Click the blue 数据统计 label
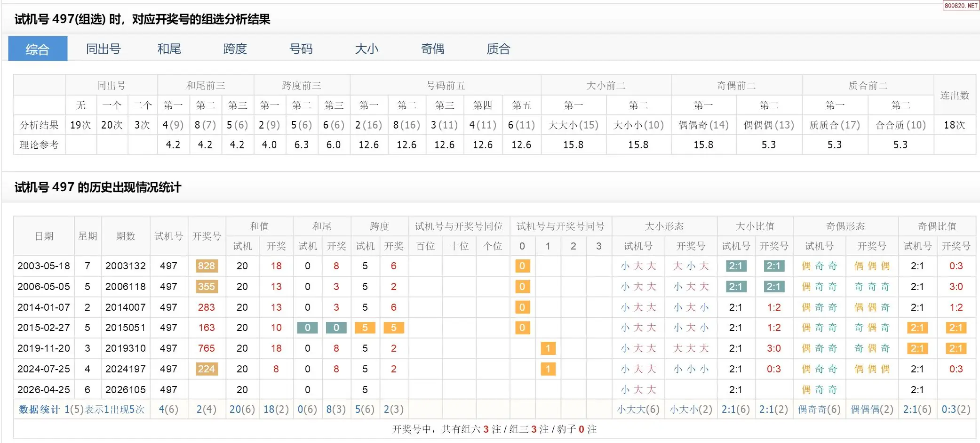The width and height of the screenshot is (980, 443). click(x=39, y=410)
